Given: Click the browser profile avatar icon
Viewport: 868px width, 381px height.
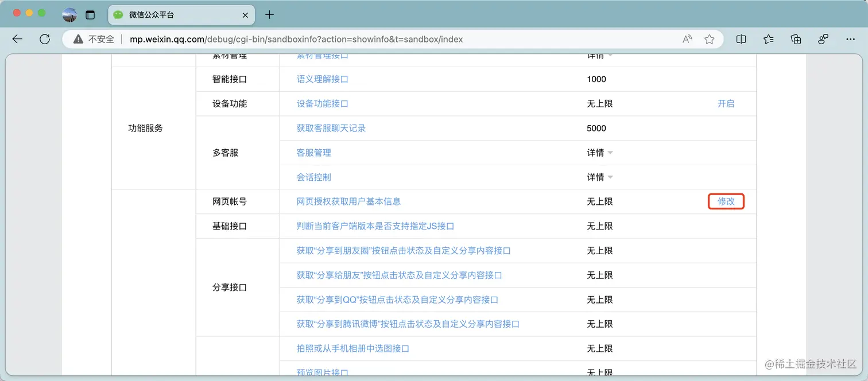Looking at the screenshot, I should point(70,15).
